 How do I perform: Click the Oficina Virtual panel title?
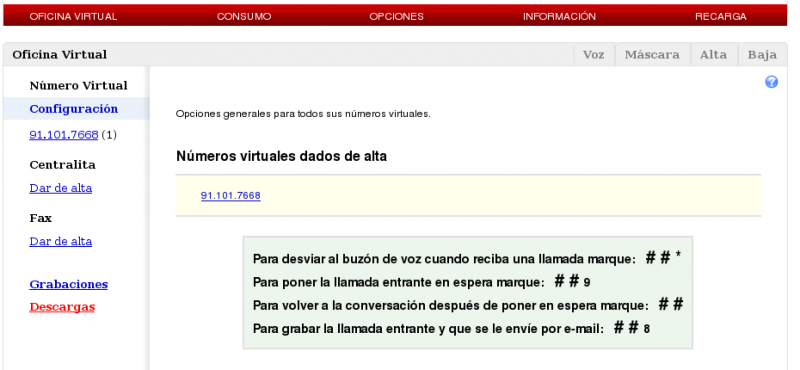pos(60,55)
